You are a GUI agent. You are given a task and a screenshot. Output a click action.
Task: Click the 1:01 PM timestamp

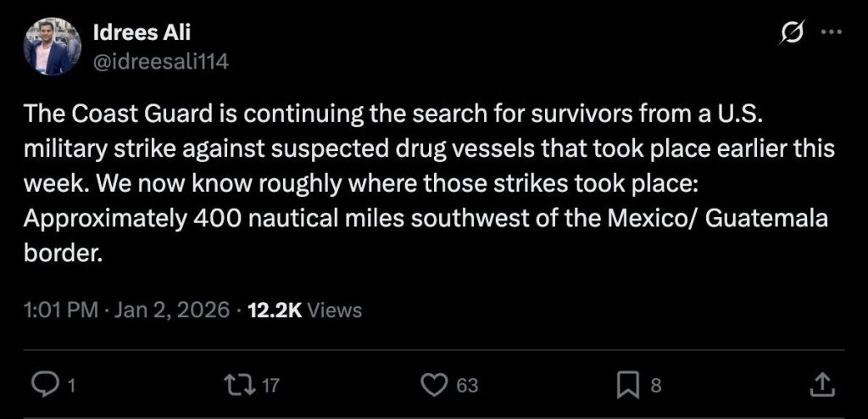61,310
